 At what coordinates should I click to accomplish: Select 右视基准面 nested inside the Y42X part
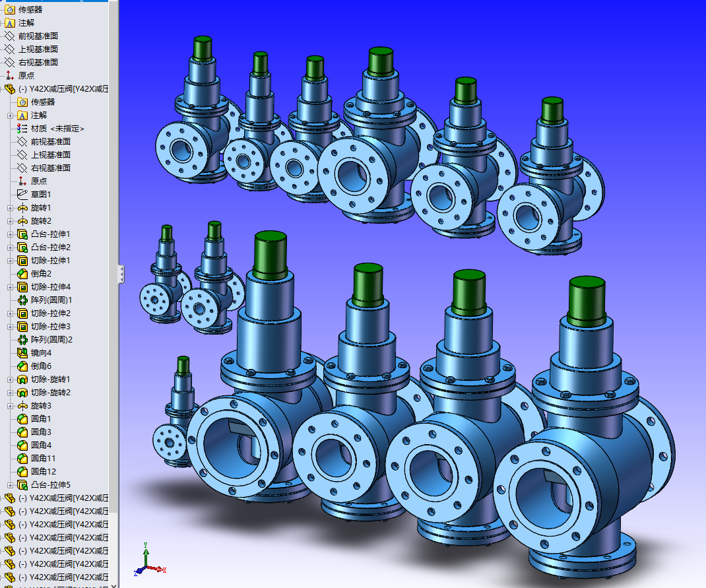pyautogui.click(x=44, y=168)
